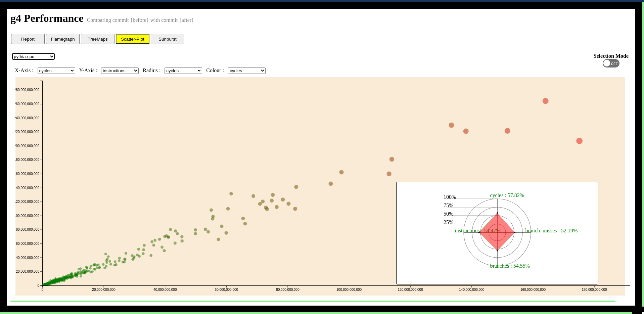
Task: Click the rightmost red scatter point
Action: [579, 141]
